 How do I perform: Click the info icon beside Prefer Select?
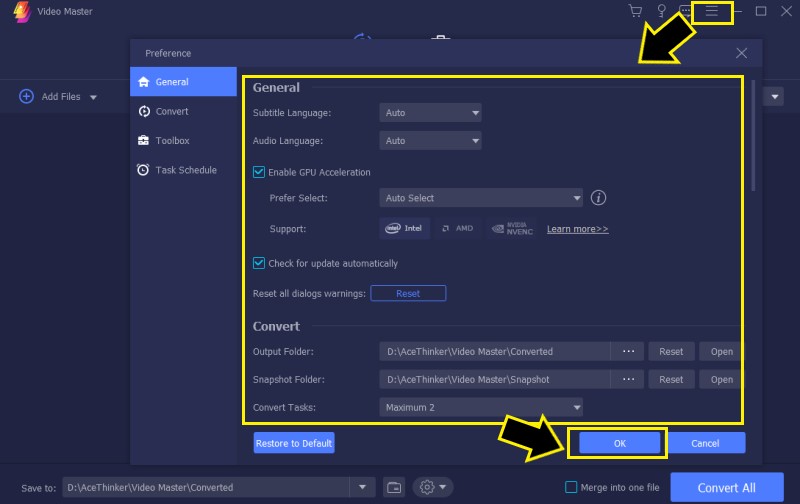pyautogui.click(x=598, y=198)
